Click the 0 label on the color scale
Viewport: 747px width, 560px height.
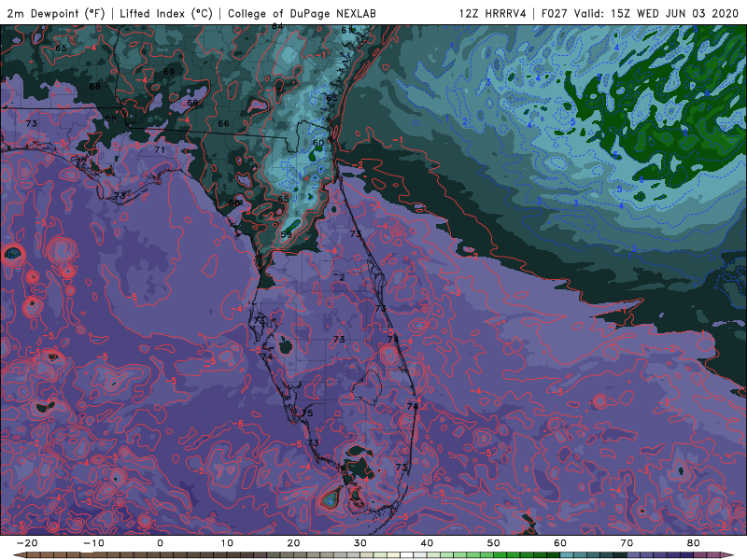[160, 543]
